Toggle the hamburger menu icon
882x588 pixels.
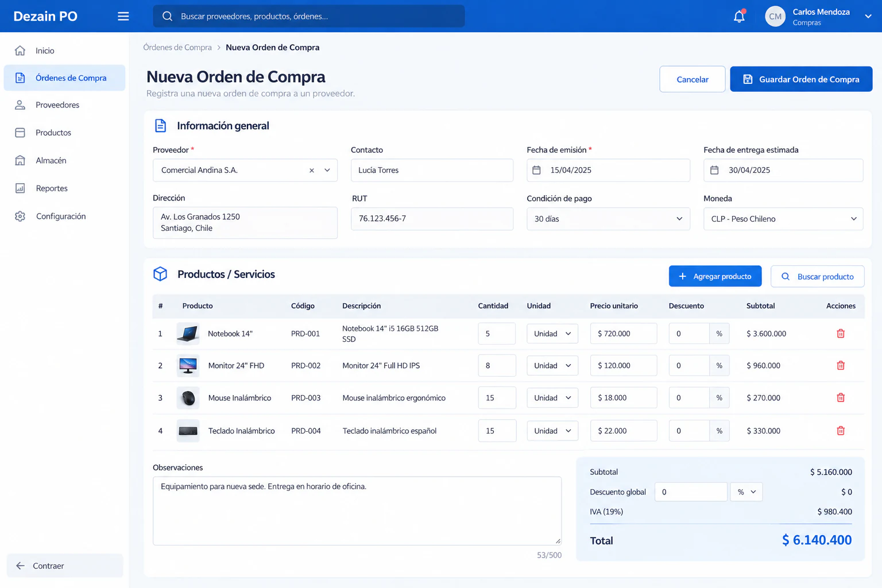pyautogui.click(x=123, y=16)
